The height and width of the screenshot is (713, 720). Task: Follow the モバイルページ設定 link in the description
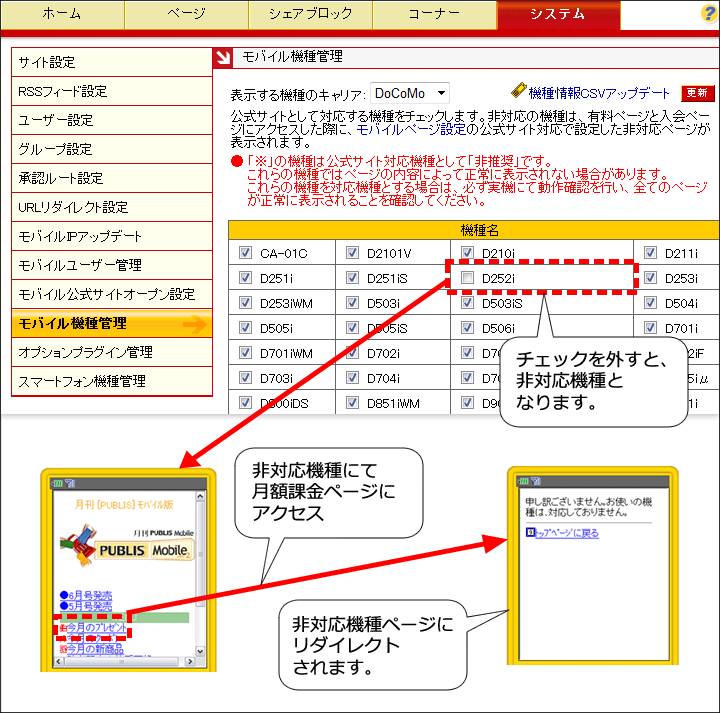411,129
